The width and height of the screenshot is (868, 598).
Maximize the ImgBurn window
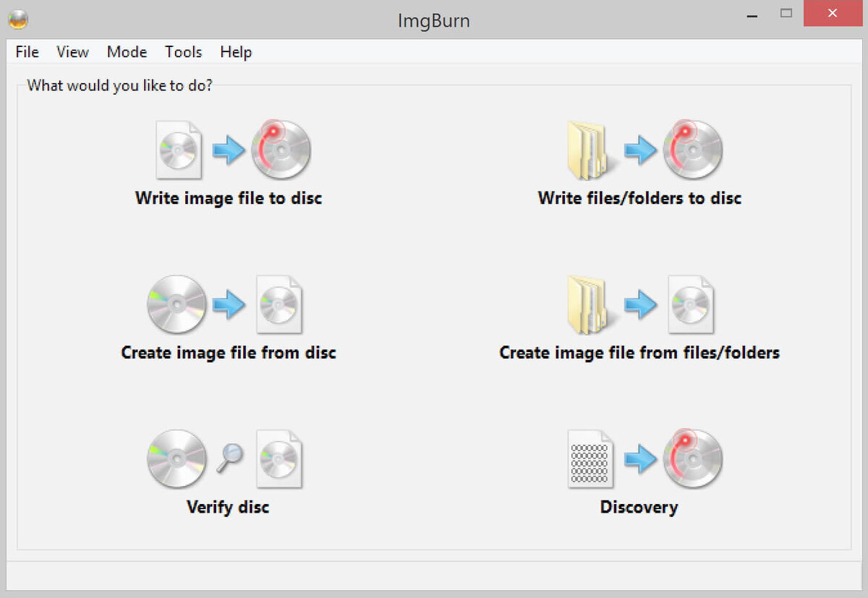tap(786, 14)
